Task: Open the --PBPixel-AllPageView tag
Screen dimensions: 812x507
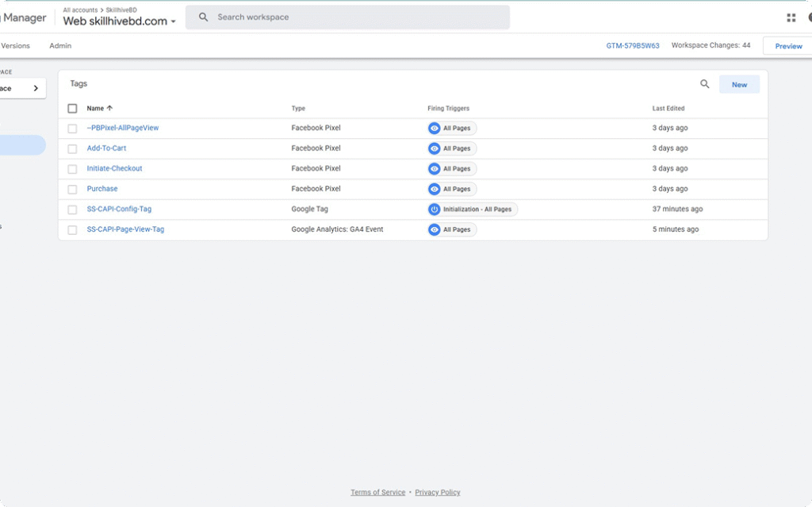Action: pos(123,128)
